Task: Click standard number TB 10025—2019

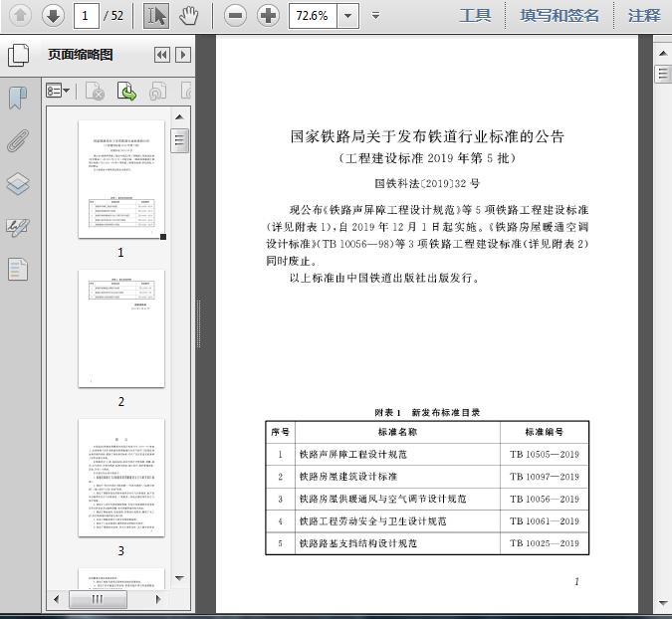Action: click(545, 543)
